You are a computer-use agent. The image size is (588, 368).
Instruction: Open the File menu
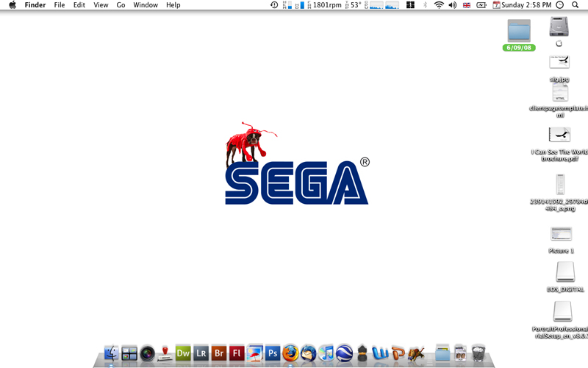tap(60, 5)
